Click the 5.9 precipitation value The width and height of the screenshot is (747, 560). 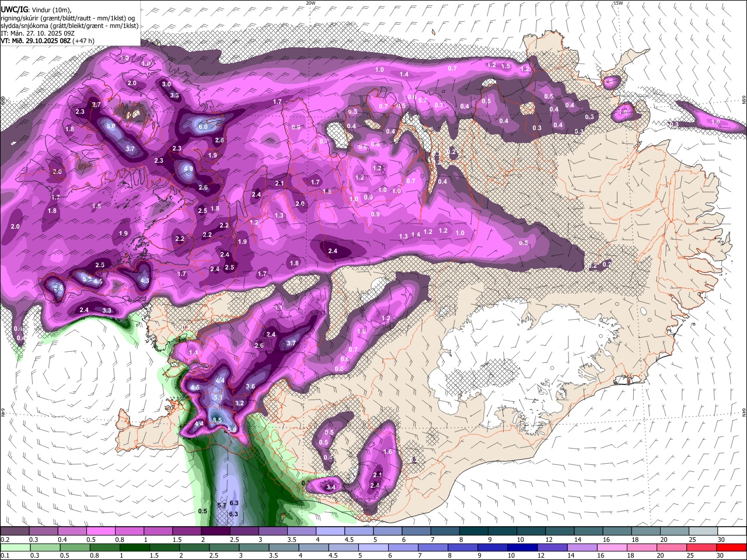click(x=231, y=430)
